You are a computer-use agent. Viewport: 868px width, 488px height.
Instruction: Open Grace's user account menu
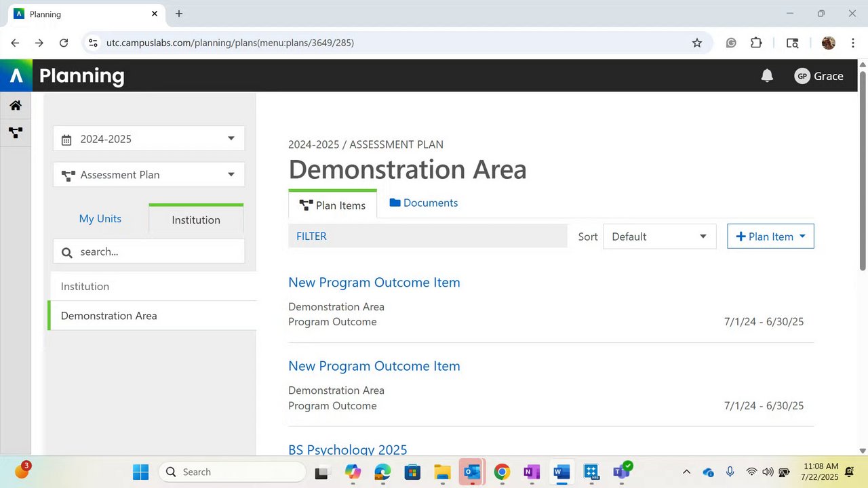coord(819,76)
